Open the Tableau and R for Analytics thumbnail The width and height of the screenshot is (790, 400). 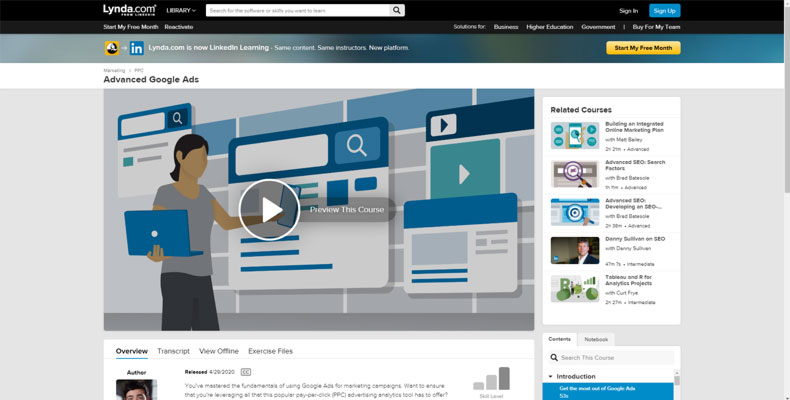tap(575, 289)
